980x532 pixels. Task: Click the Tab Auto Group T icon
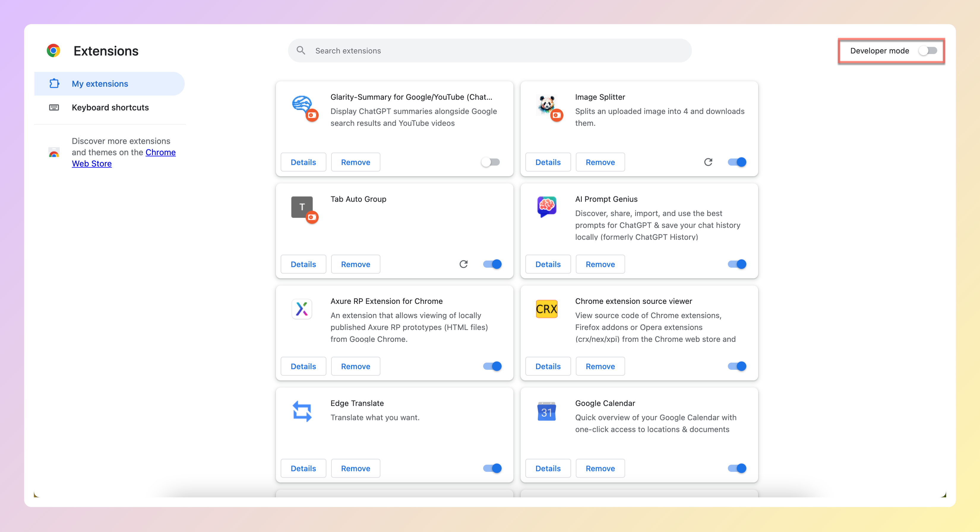(302, 207)
